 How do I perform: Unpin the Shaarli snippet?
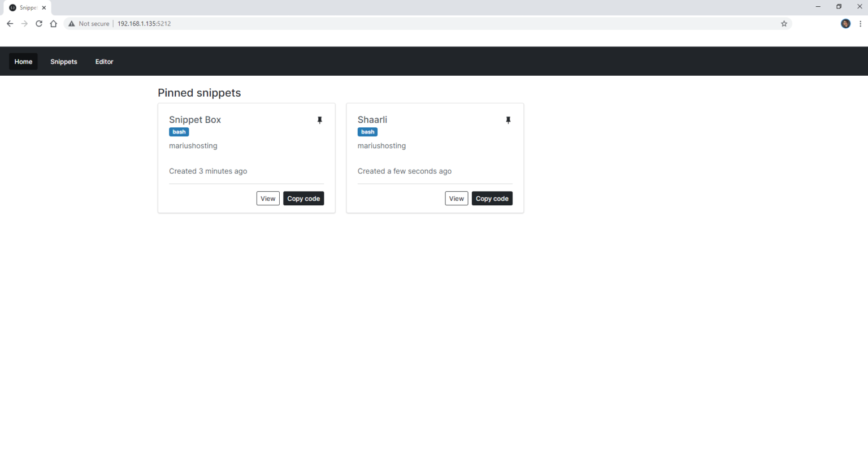point(508,120)
